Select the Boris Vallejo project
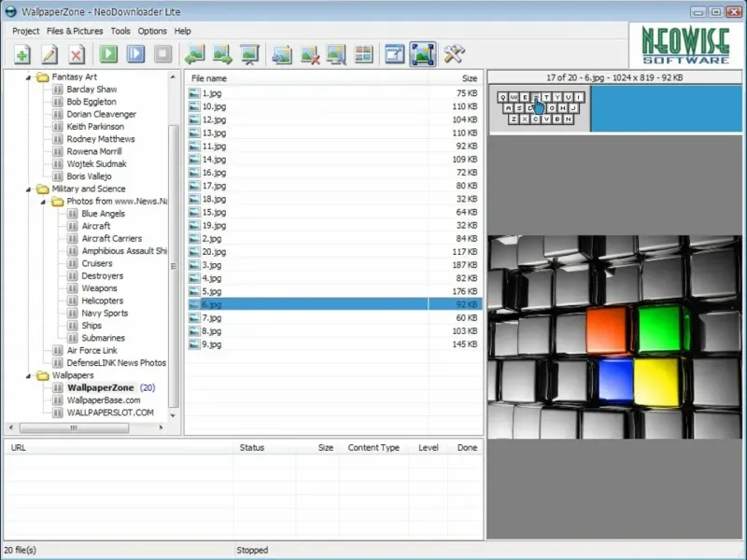The image size is (747, 560). 89,176
